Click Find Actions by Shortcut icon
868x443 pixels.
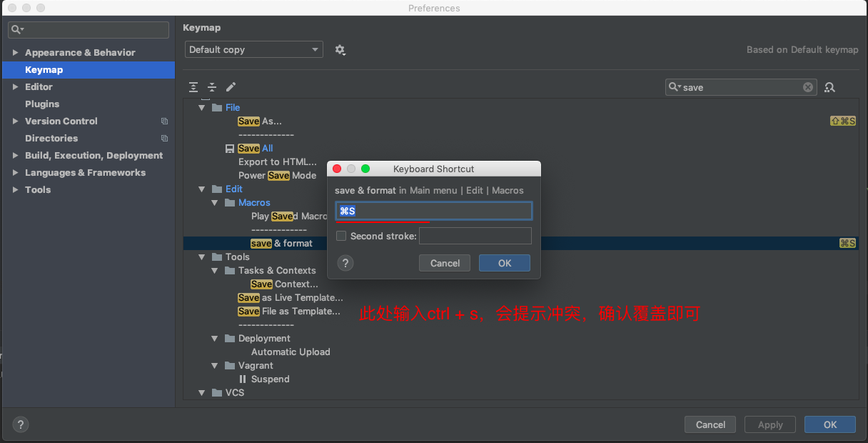829,87
